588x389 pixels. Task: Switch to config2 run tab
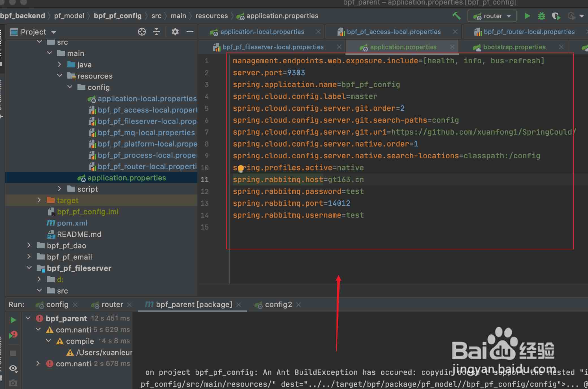click(x=278, y=304)
